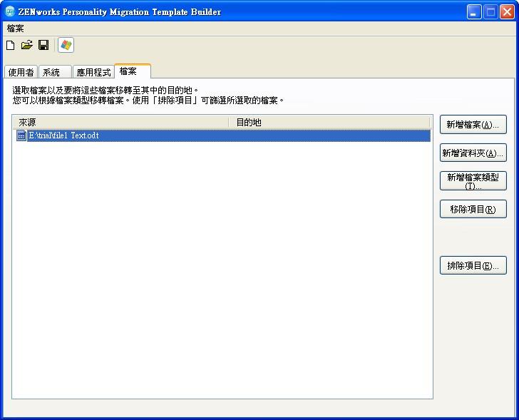Open a template with the folder icon
Image resolution: width=519 pixels, height=420 pixels.
coord(27,45)
